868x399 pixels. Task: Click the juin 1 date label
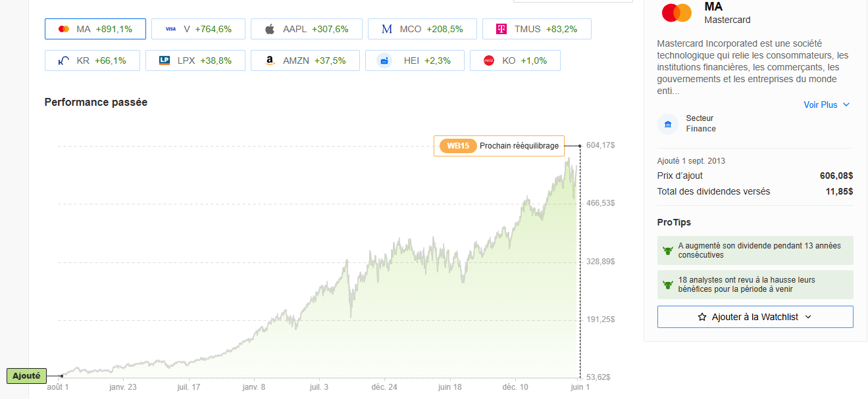[x=580, y=387]
